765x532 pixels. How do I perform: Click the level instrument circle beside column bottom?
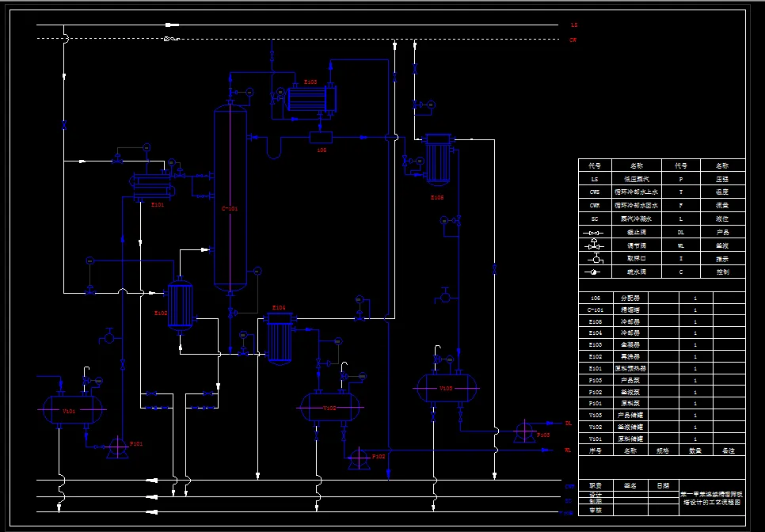pos(257,271)
